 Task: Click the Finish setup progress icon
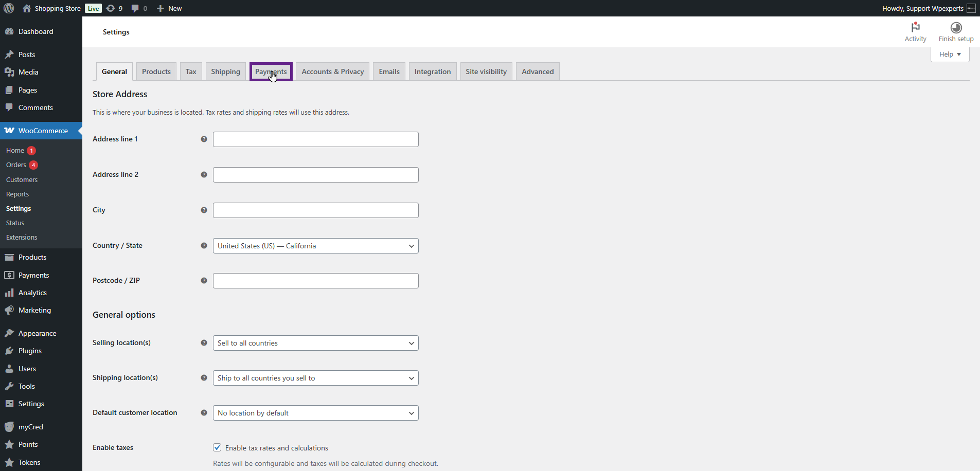[956, 27]
